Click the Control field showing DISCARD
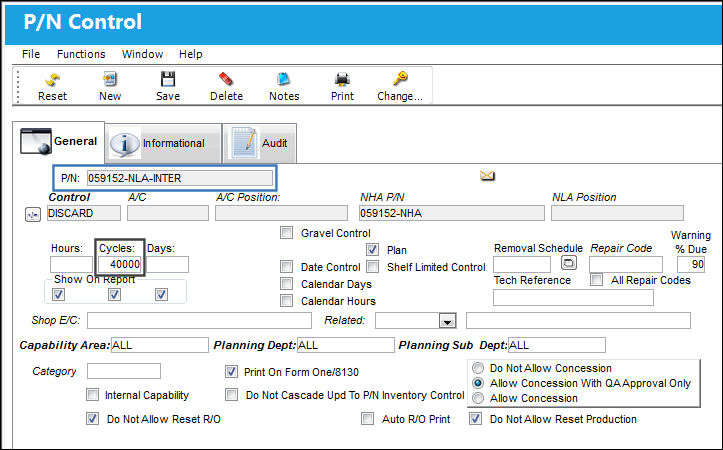The width and height of the screenshot is (723, 450). click(83, 213)
